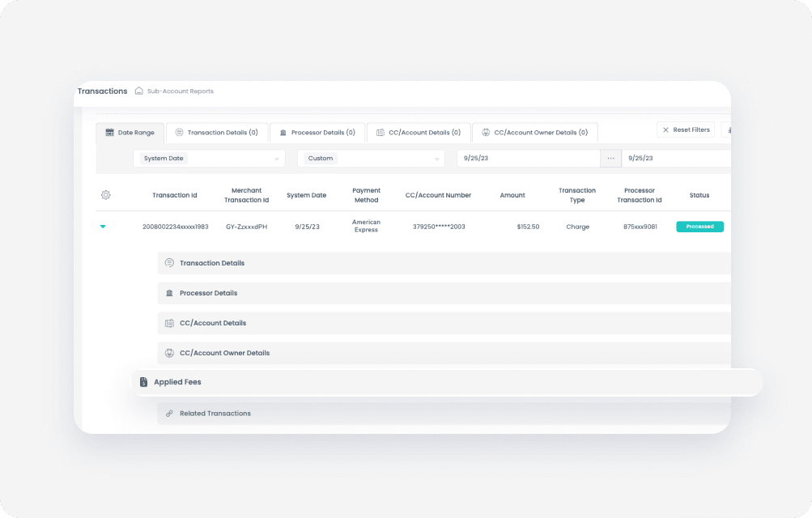Switch to the Transaction Details (0) tab
The width and height of the screenshot is (812, 518).
click(217, 133)
